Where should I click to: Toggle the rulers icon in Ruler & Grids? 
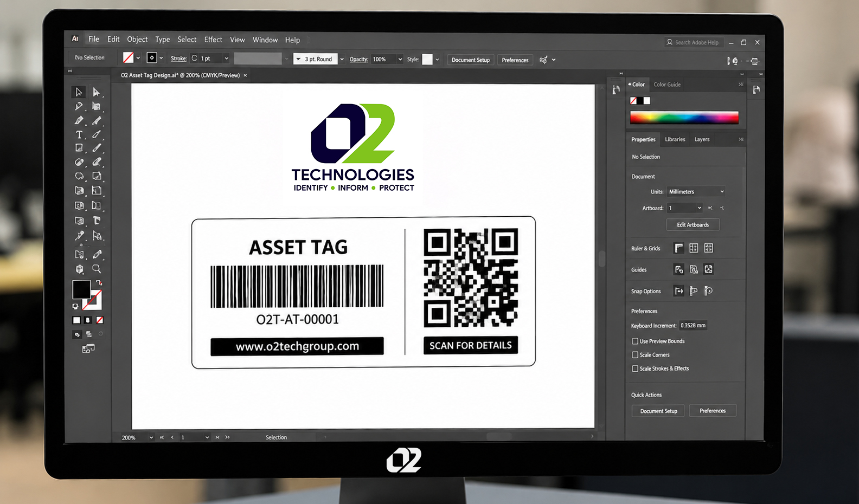[x=678, y=248]
